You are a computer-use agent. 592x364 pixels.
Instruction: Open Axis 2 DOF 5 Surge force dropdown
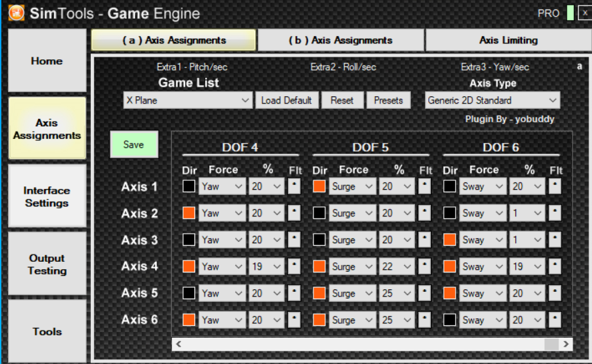click(352, 213)
